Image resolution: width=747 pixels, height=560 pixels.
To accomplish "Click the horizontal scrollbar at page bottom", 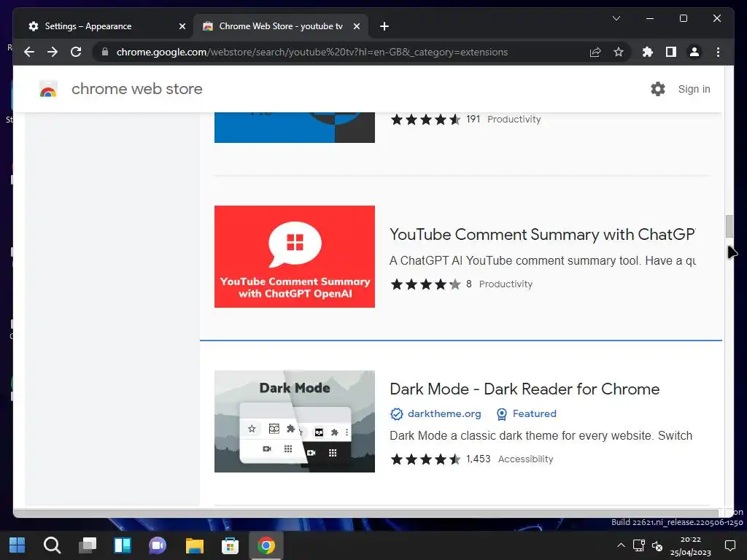I will [366, 513].
